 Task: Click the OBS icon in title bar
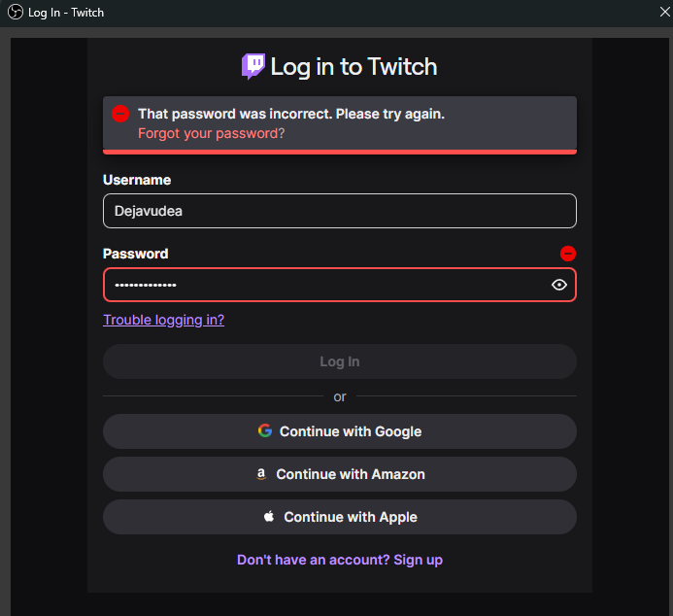[x=15, y=13]
